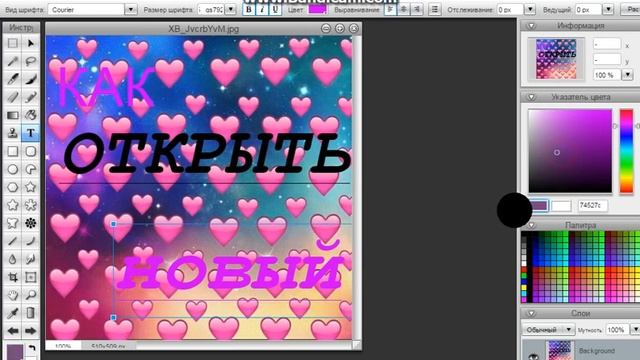Click the rainbow hue slider
The width and height of the screenshot is (640, 360).
[x=627, y=151]
